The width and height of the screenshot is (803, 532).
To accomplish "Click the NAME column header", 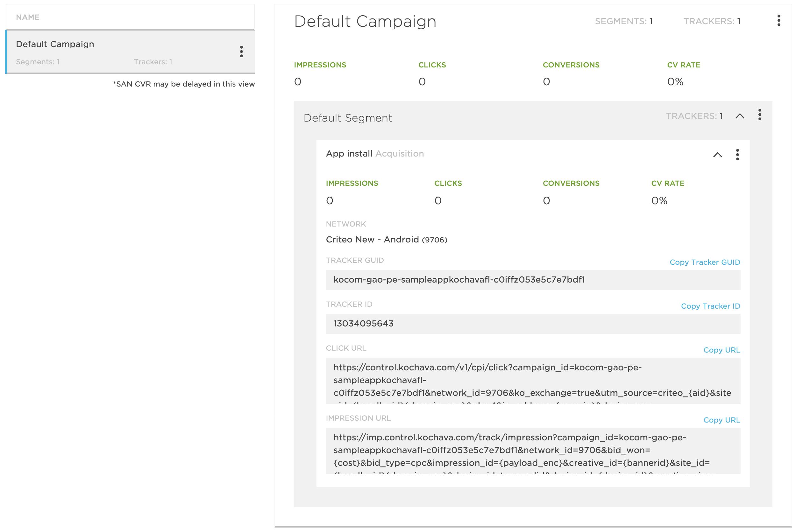I will [x=28, y=17].
